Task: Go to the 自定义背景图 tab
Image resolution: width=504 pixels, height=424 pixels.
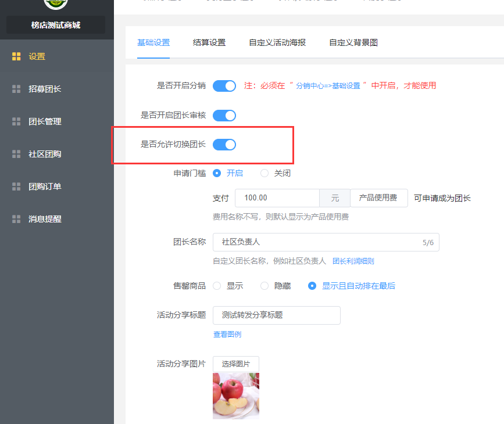Action: 353,42
